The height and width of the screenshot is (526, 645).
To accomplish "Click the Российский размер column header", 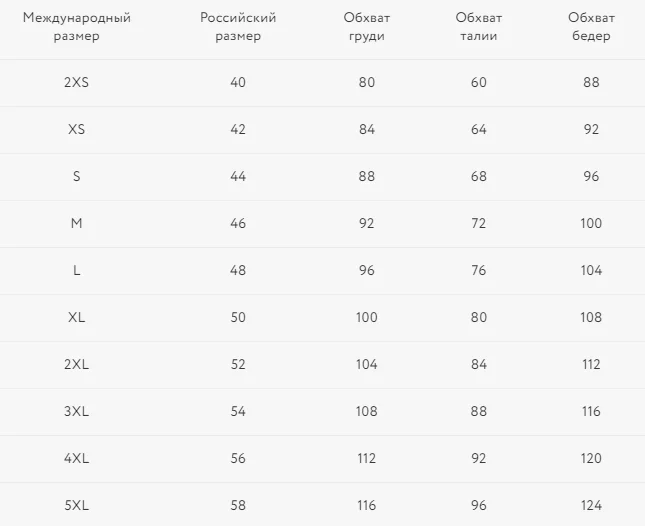I will click(238, 27).
